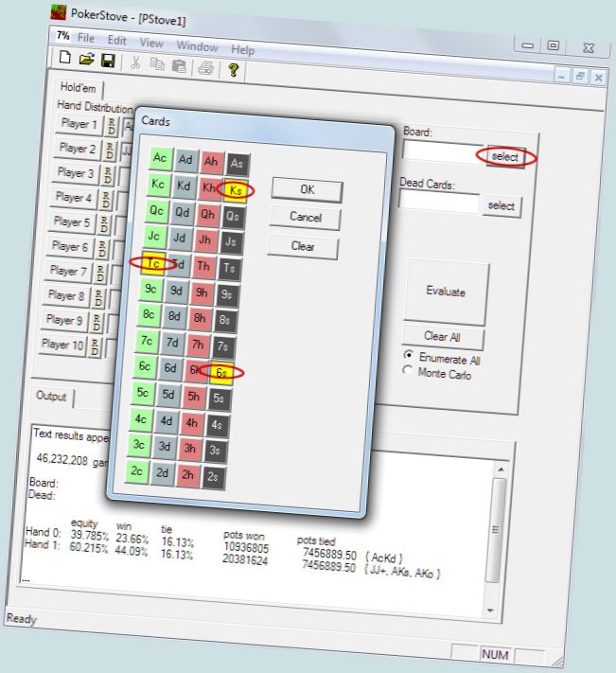Click the RD button next to Player 8
Viewport: 616px width, 673px height.
tap(98, 298)
